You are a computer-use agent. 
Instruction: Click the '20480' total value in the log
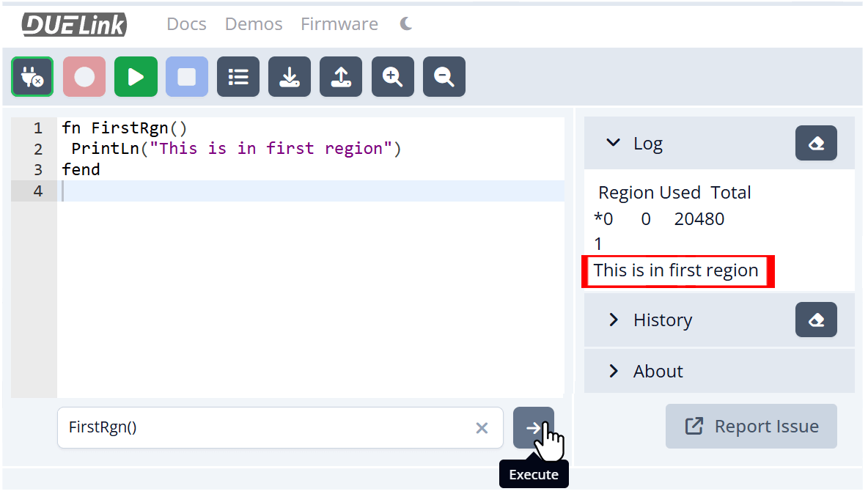699,219
